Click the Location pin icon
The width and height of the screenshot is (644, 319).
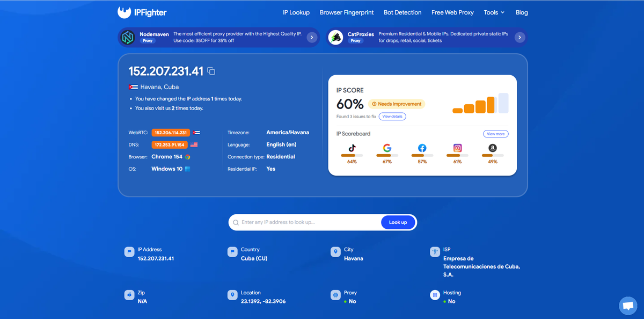pyautogui.click(x=232, y=295)
